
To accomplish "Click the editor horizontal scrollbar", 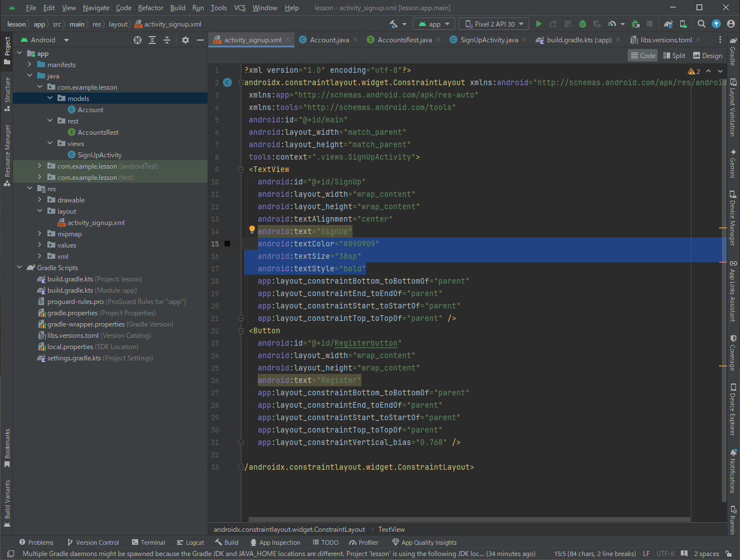I will (469, 519).
